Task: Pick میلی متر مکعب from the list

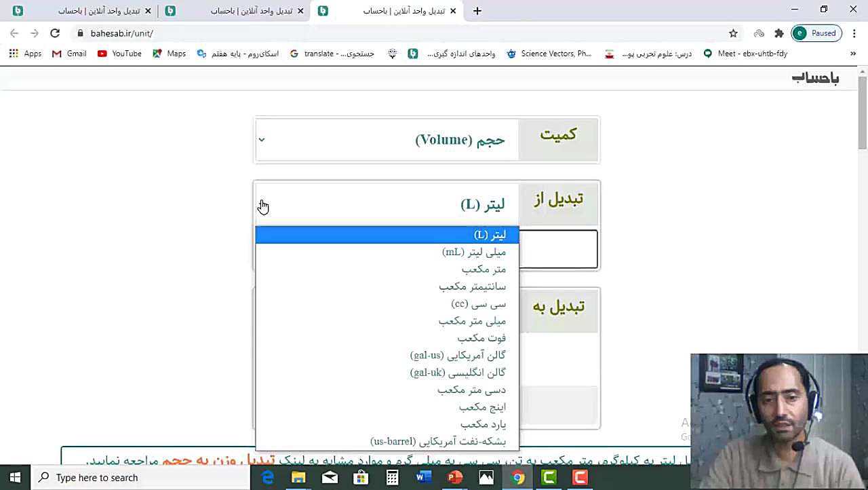Action: coord(387,321)
